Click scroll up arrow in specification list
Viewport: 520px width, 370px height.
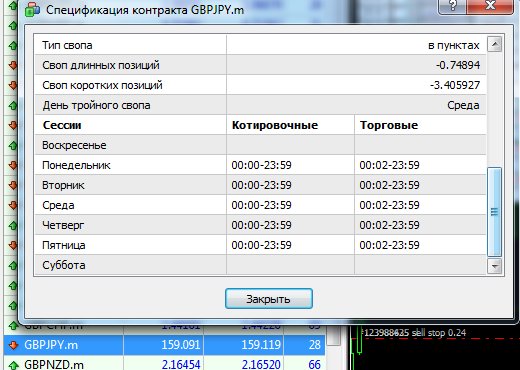tap(494, 44)
